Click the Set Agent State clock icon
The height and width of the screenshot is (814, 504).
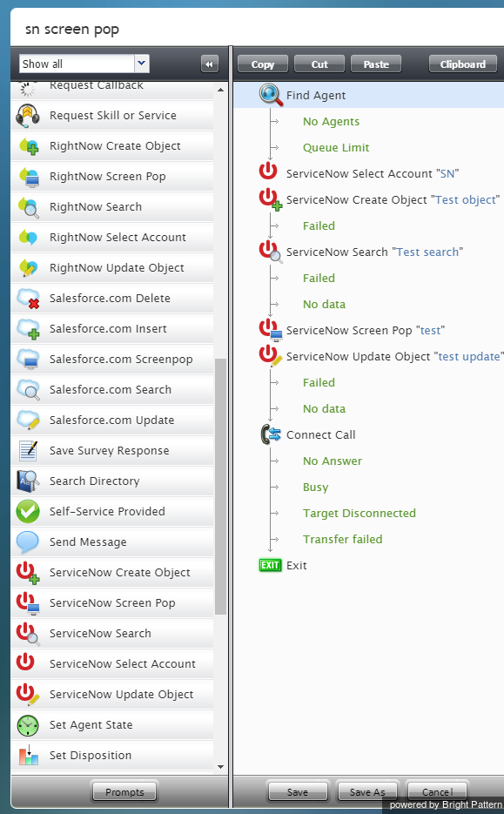[x=28, y=724]
